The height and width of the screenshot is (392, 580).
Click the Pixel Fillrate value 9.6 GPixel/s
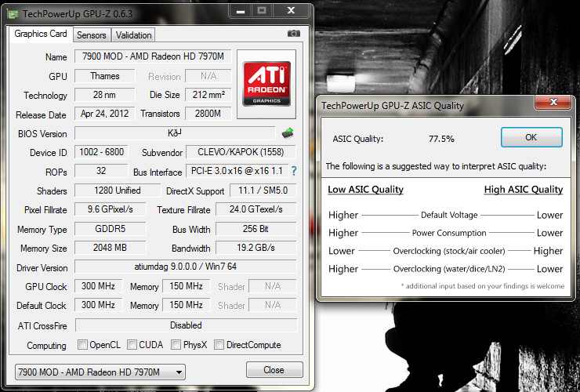[111, 209]
